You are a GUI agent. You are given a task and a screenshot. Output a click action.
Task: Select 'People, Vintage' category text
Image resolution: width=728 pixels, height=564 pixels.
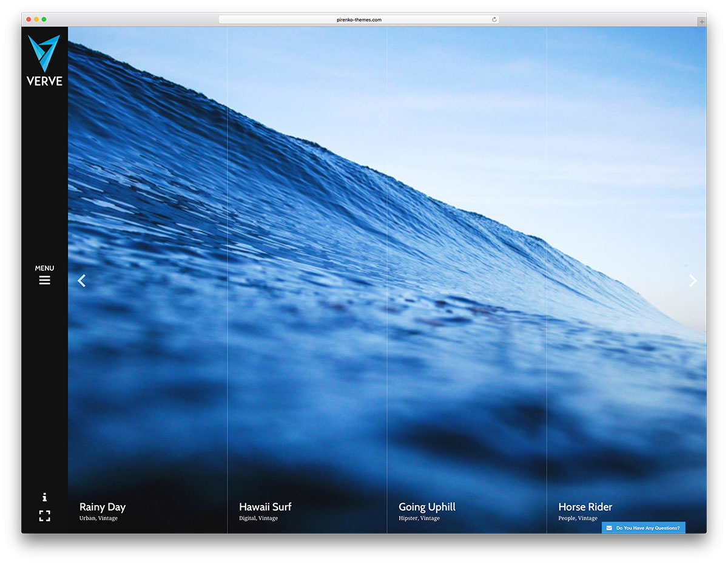pos(578,518)
